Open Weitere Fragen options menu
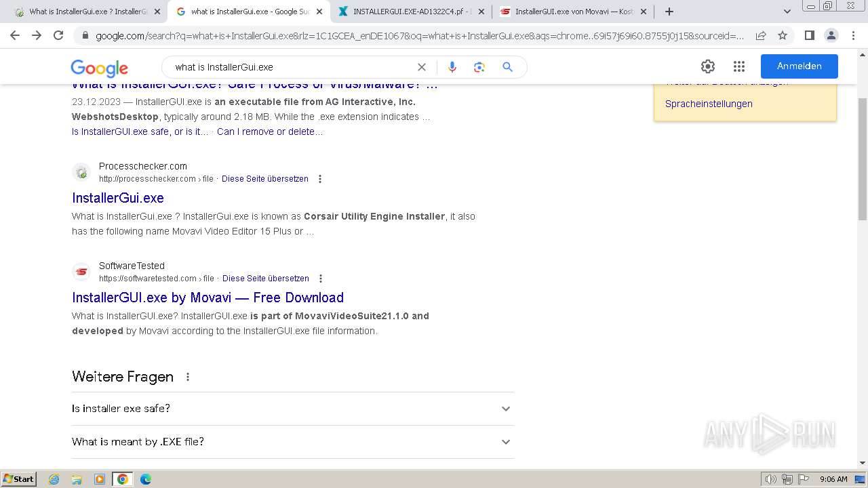The height and width of the screenshot is (488, 868). (188, 377)
